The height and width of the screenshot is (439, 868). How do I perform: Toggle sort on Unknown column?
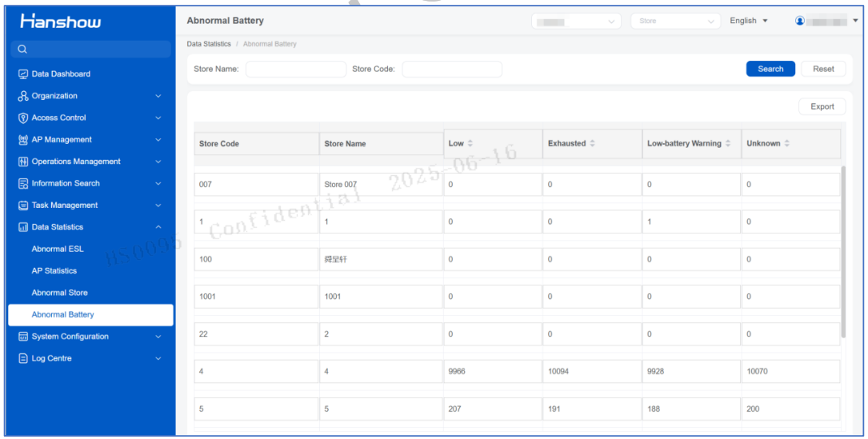pos(786,143)
